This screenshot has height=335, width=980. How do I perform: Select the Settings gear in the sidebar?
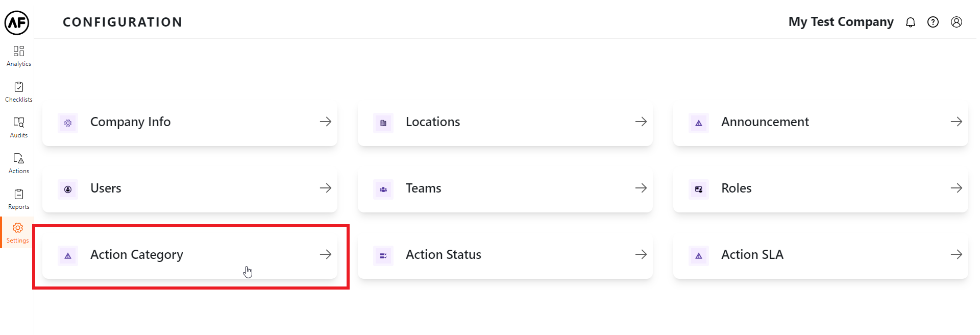point(18,232)
